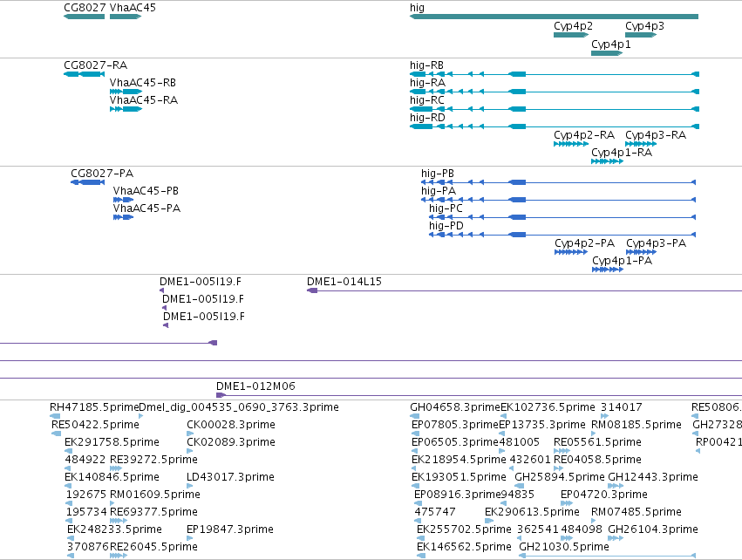Screen dimensions: 742x560
Task: Click the hig-PB protein label
Action: pos(438,174)
